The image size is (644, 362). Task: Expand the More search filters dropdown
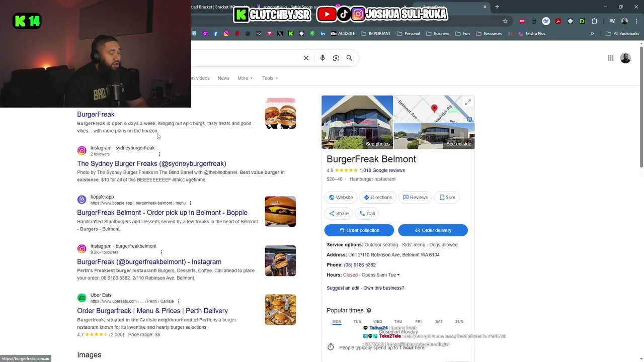(x=245, y=78)
